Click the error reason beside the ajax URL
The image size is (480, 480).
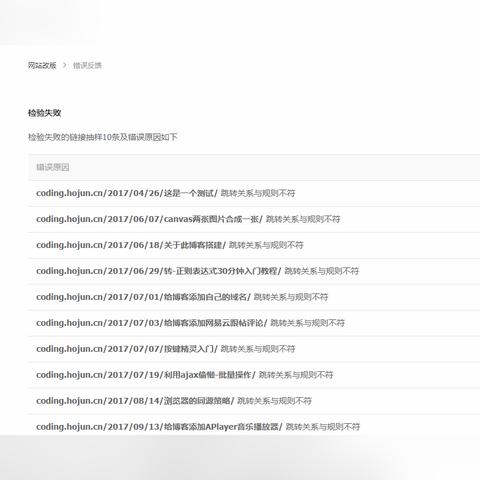pos(296,375)
